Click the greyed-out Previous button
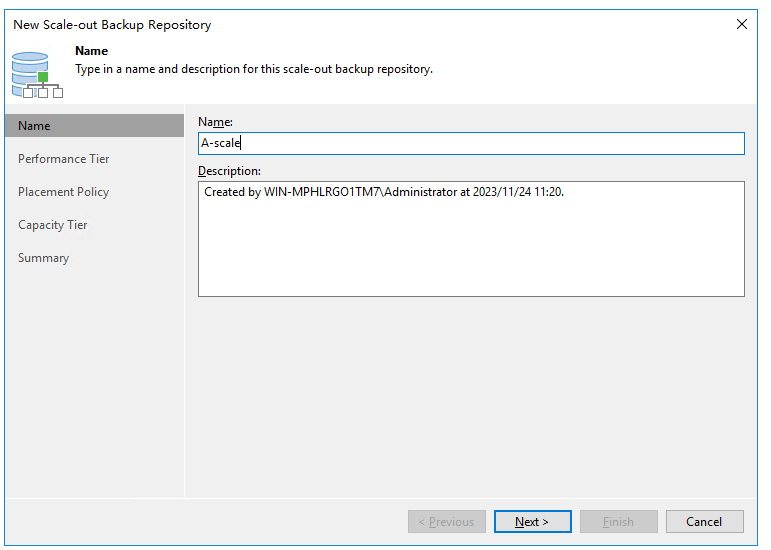 tap(446, 521)
